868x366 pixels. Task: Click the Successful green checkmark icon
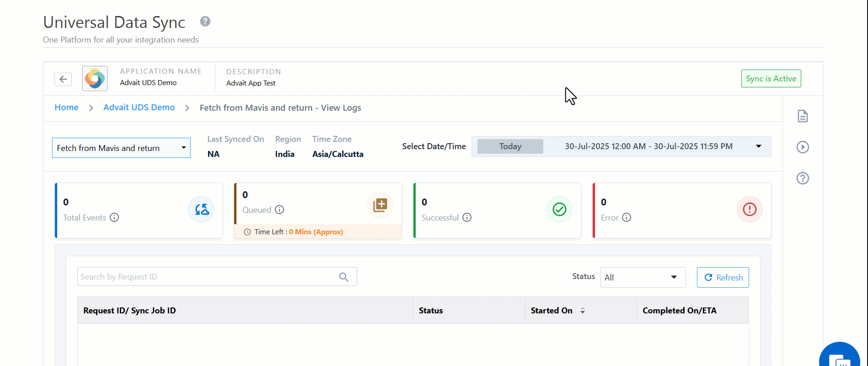pos(559,210)
